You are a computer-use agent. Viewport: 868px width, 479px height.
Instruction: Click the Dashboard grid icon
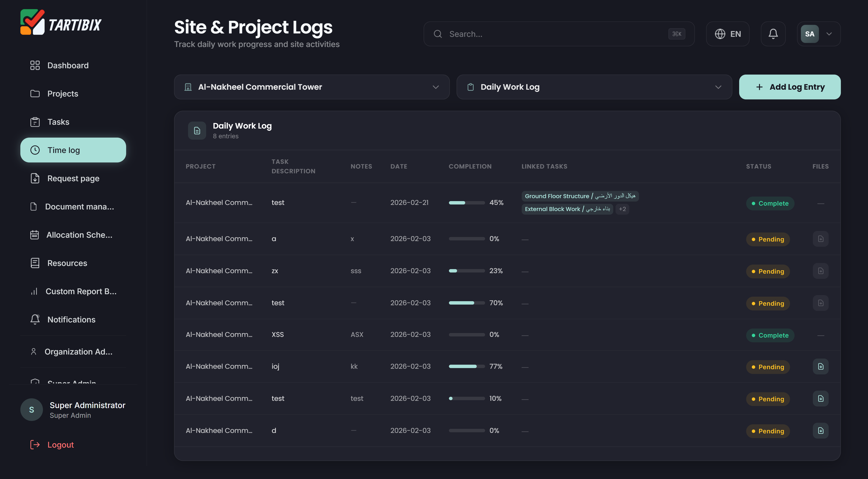[x=35, y=65]
